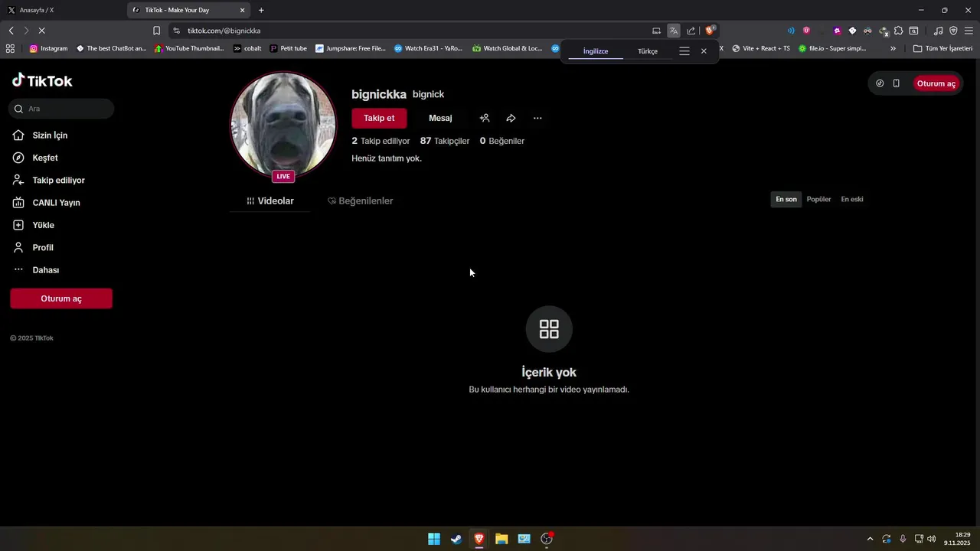Open Windows Start menu
The width and height of the screenshot is (980, 551).
click(434, 539)
